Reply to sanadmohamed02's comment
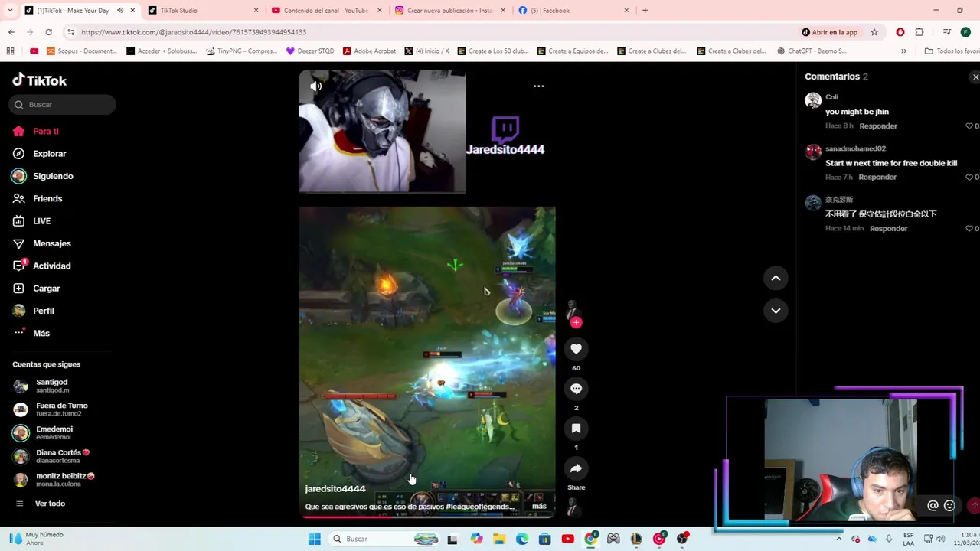The height and width of the screenshot is (551, 980). (x=877, y=177)
